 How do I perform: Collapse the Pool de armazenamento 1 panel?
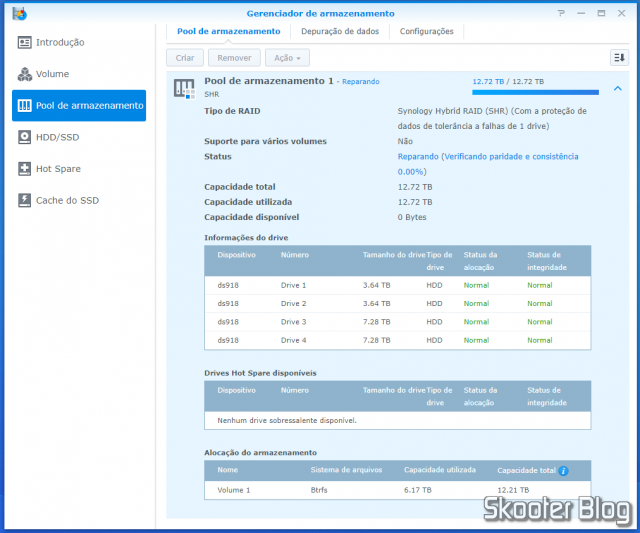coord(618,88)
